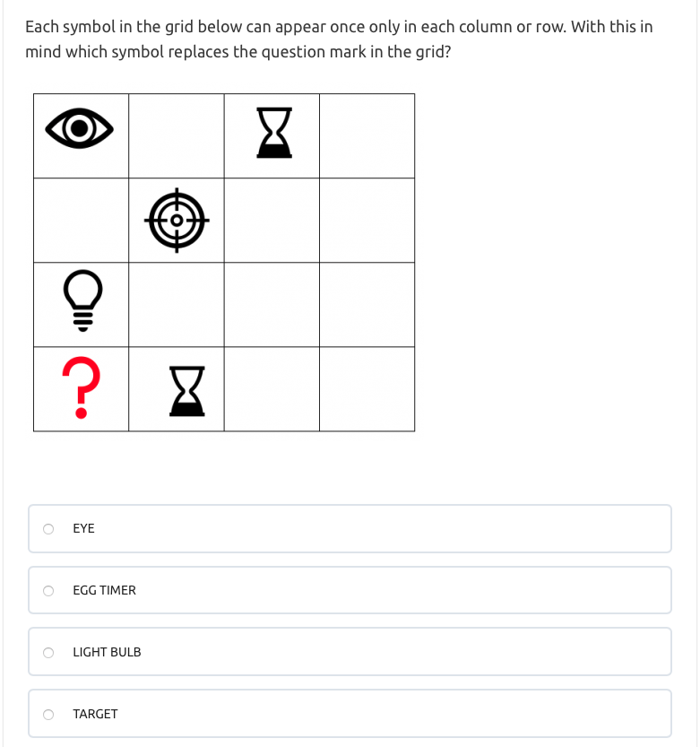Image resolution: width=700 pixels, height=747 pixels.
Task: Click the "EYE" answer label text
Action: 83,528
